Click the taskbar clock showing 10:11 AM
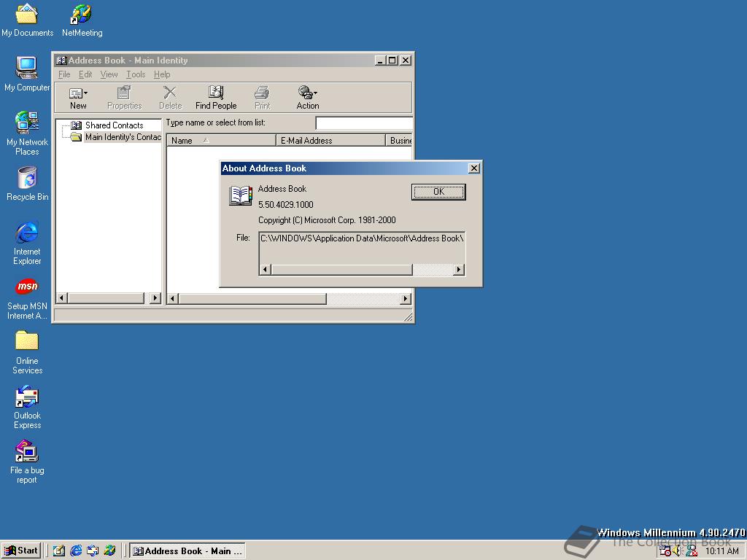 tap(721, 551)
